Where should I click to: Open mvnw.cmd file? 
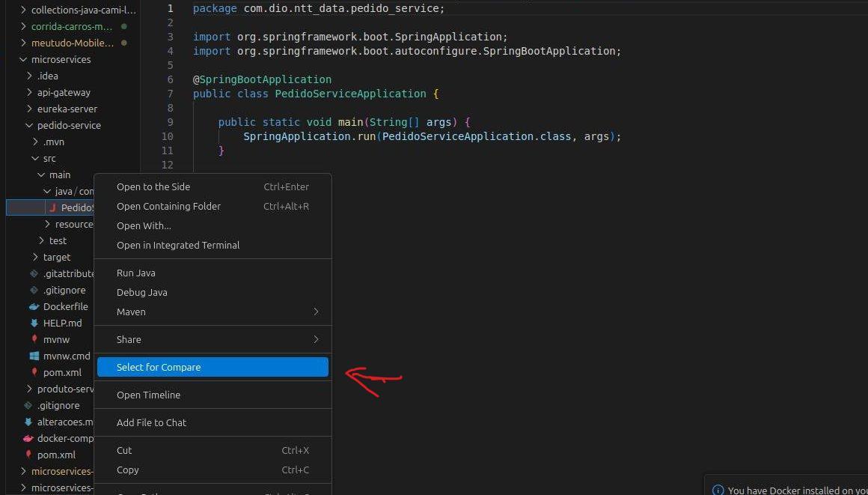(67, 356)
